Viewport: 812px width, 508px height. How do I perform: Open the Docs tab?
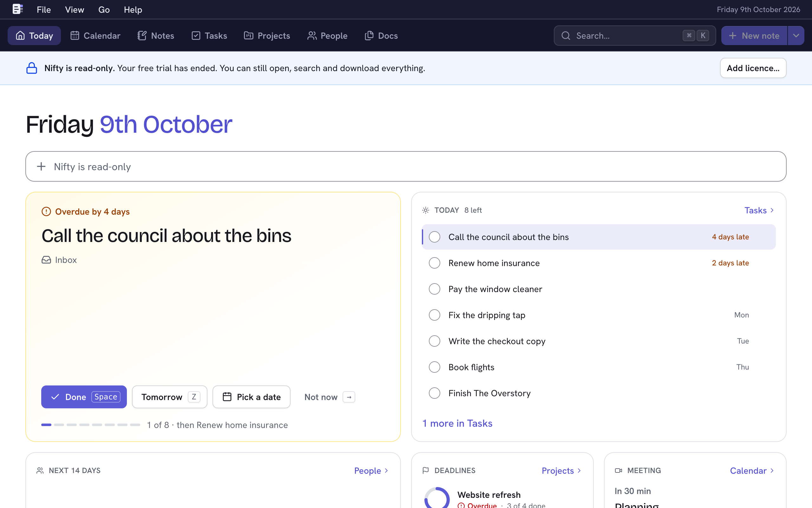(381, 36)
